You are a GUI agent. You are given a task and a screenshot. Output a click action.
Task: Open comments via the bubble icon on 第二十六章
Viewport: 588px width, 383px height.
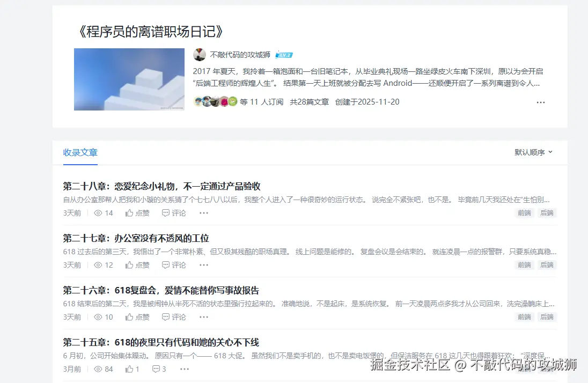[x=165, y=316]
